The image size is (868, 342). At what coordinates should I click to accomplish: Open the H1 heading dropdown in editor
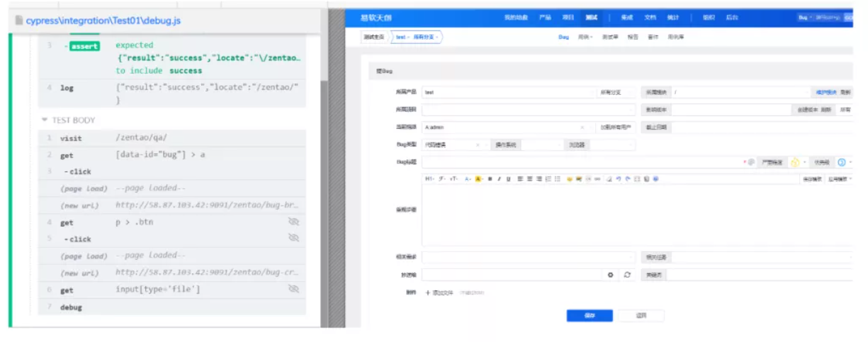429,179
